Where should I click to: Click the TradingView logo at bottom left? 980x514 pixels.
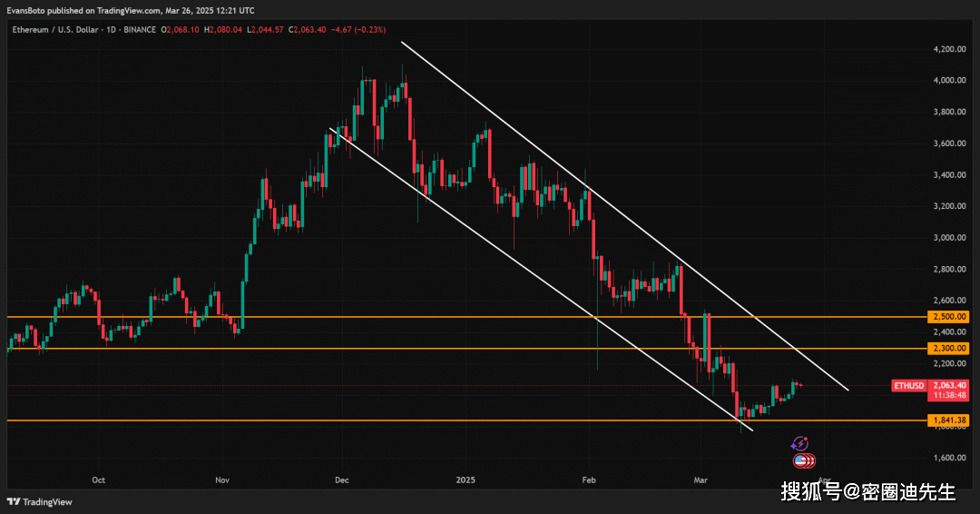(40, 501)
